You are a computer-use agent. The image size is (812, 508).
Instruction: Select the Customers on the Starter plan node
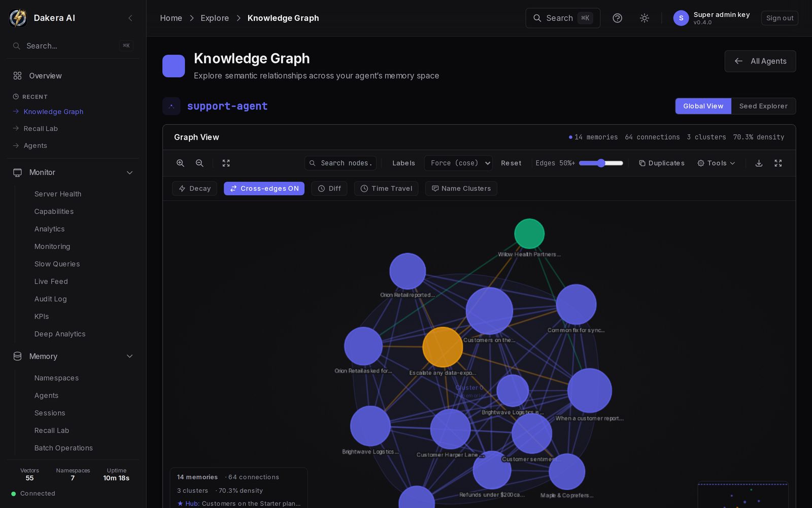tap(489, 311)
